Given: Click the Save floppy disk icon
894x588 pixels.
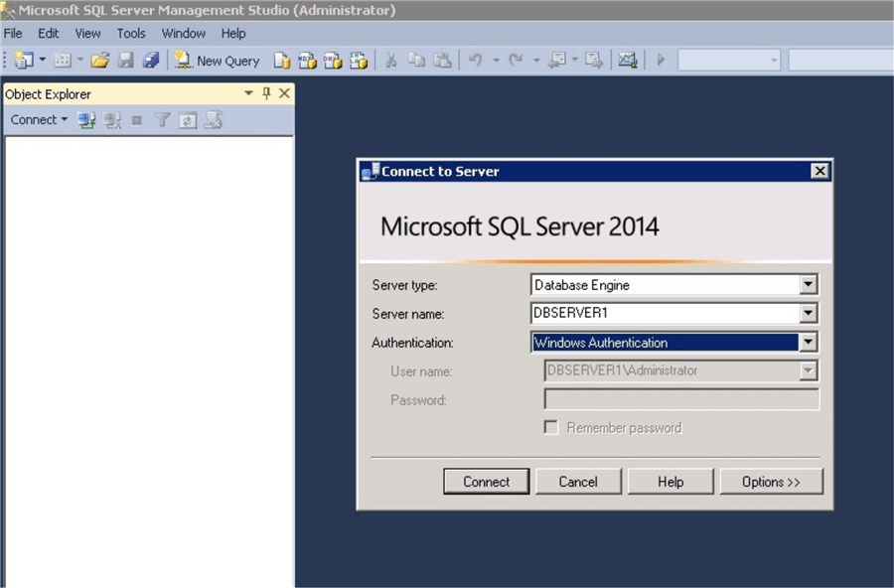Looking at the screenshot, I should tap(125, 60).
